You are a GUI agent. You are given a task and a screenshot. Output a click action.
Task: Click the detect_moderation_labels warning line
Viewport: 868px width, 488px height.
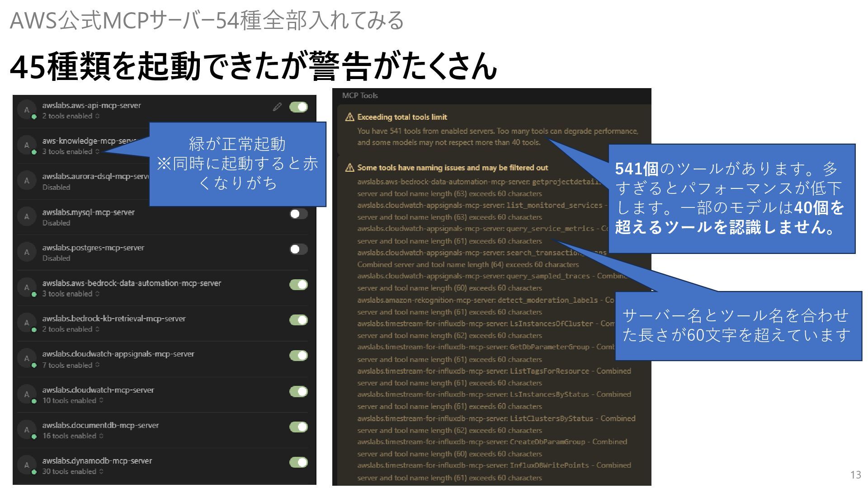(486, 306)
